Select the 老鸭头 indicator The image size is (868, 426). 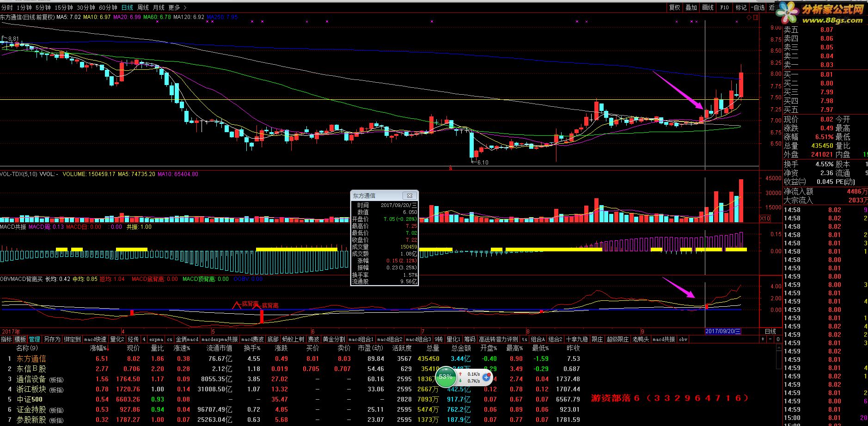641,339
